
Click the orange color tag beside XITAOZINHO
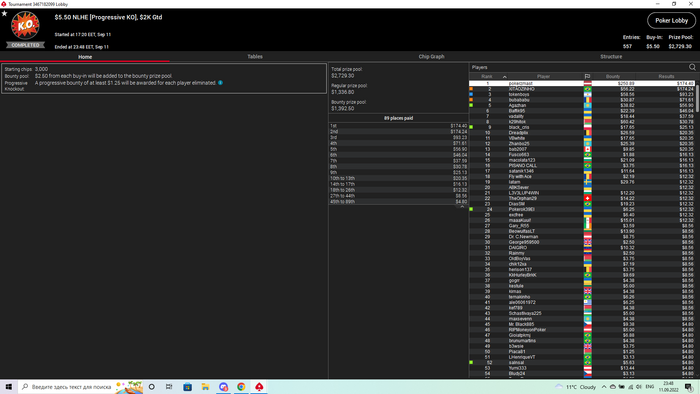(x=471, y=89)
